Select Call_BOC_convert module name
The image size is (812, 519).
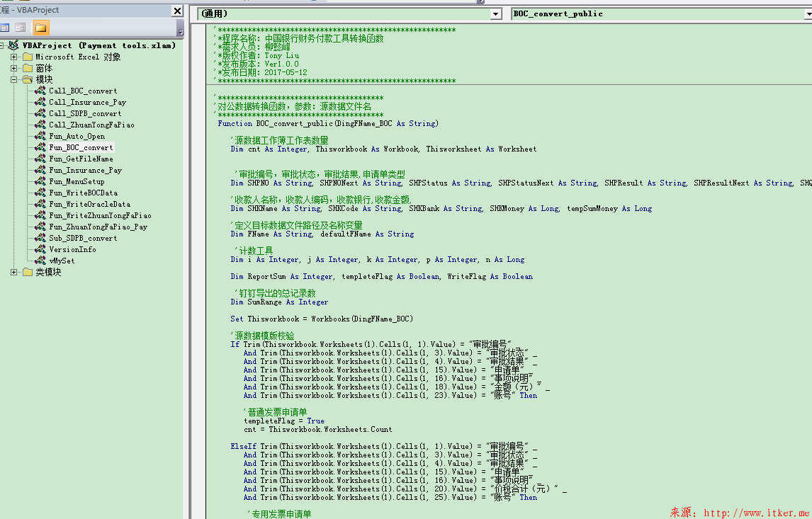(x=83, y=91)
